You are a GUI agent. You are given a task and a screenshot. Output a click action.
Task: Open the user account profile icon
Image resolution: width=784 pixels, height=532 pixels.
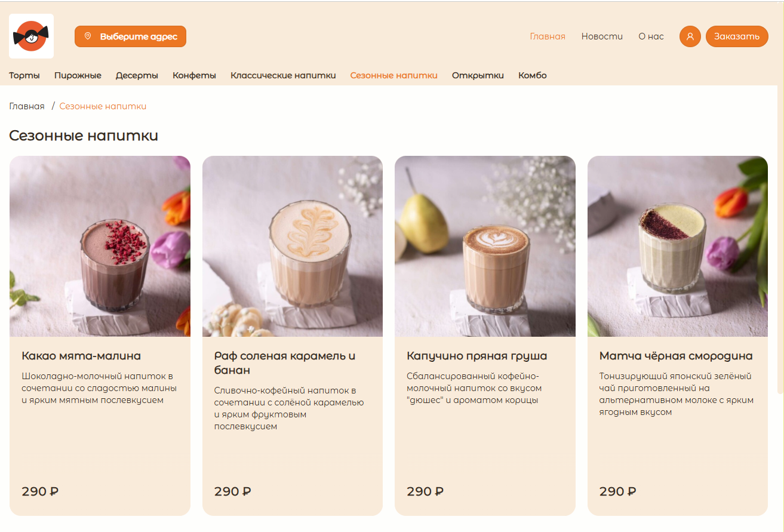690,36
